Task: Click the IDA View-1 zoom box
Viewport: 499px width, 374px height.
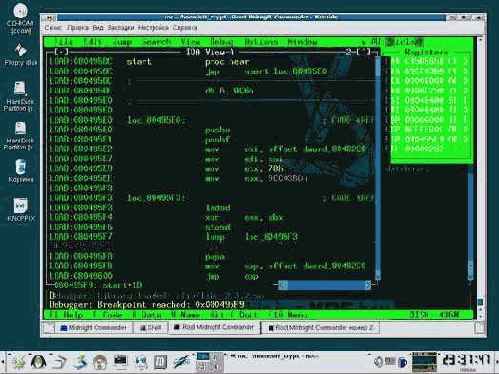Action: pyautogui.click(x=363, y=52)
